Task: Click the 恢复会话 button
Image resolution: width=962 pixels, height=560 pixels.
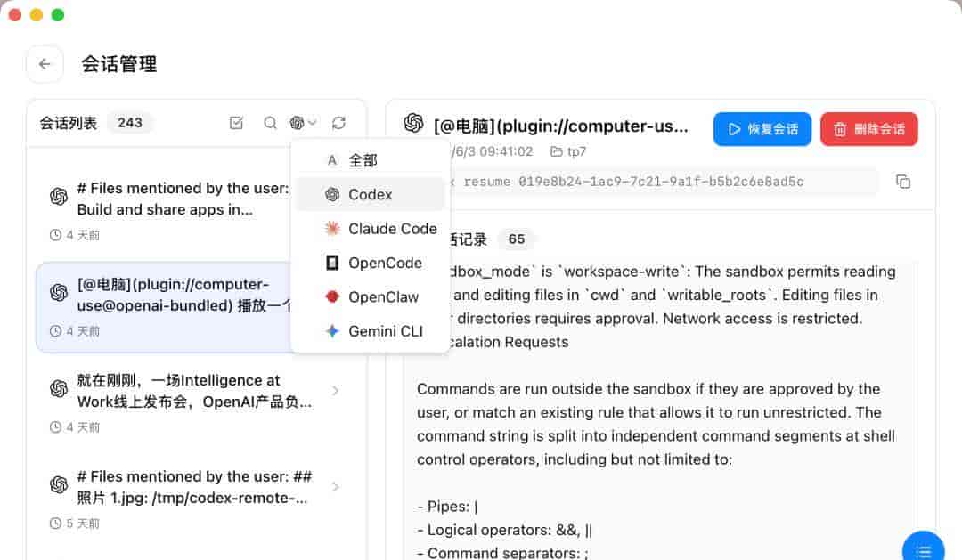Action: point(762,129)
